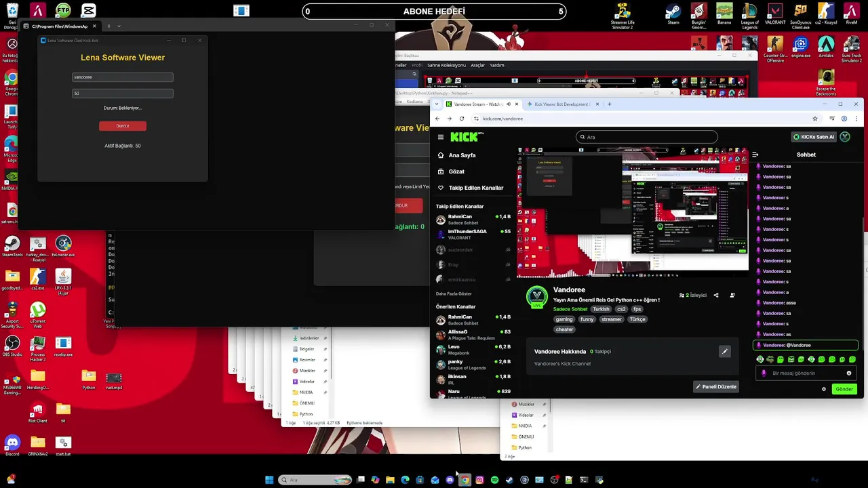
Task: Open the Kick hamburger menu icon
Action: [x=441, y=137]
